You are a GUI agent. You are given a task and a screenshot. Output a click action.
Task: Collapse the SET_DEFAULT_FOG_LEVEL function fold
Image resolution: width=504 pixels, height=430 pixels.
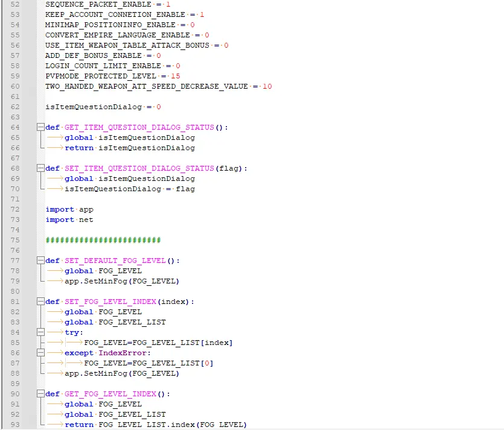[x=40, y=261]
